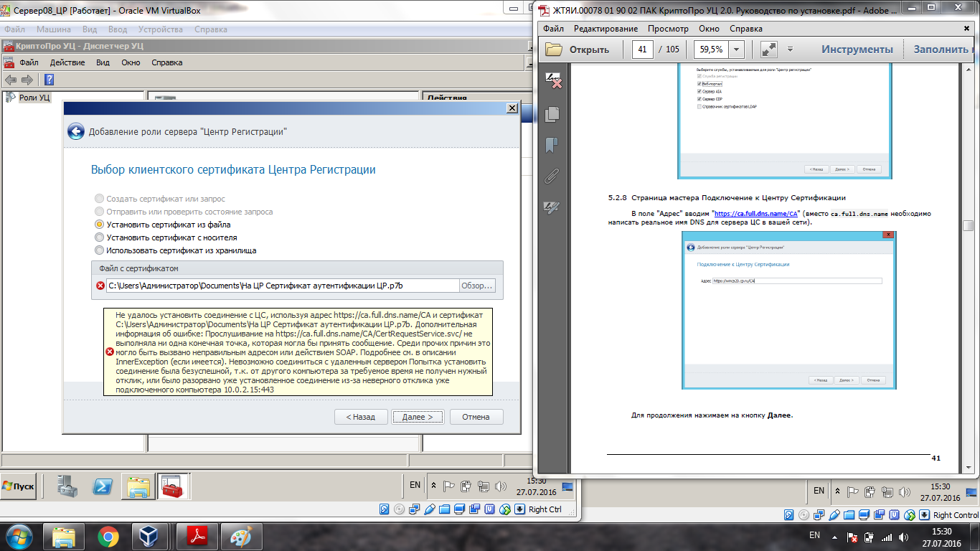Show page thumbnails in Adobe Reader sidebar
This screenshot has width=980, height=551.
pyautogui.click(x=552, y=114)
